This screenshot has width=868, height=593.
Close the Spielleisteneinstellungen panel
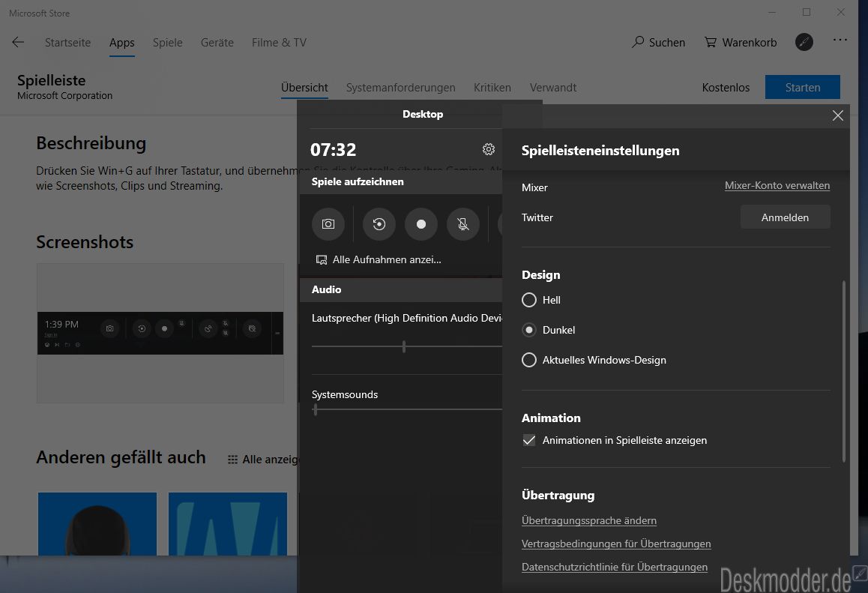(838, 115)
